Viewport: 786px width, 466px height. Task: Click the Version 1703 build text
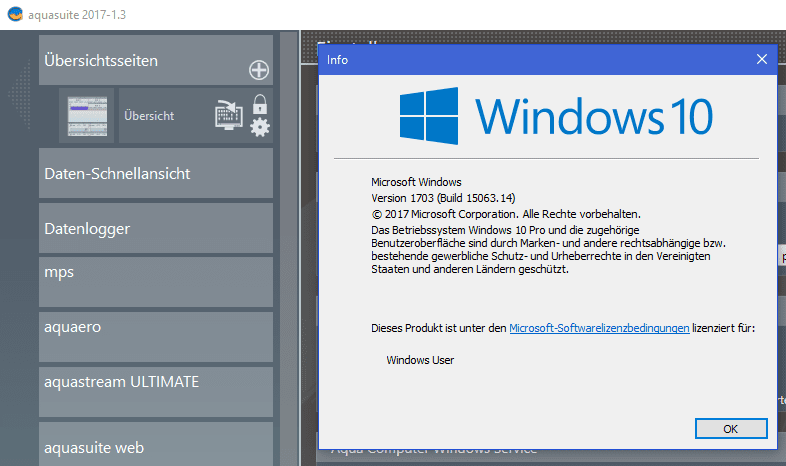point(443,198)
